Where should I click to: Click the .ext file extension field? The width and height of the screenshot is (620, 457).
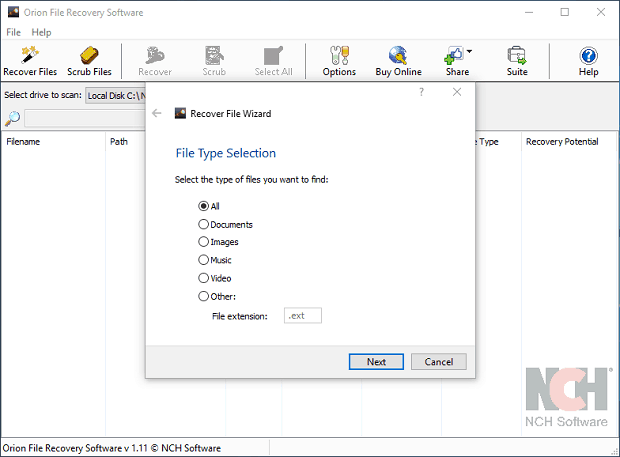(302, 315)
